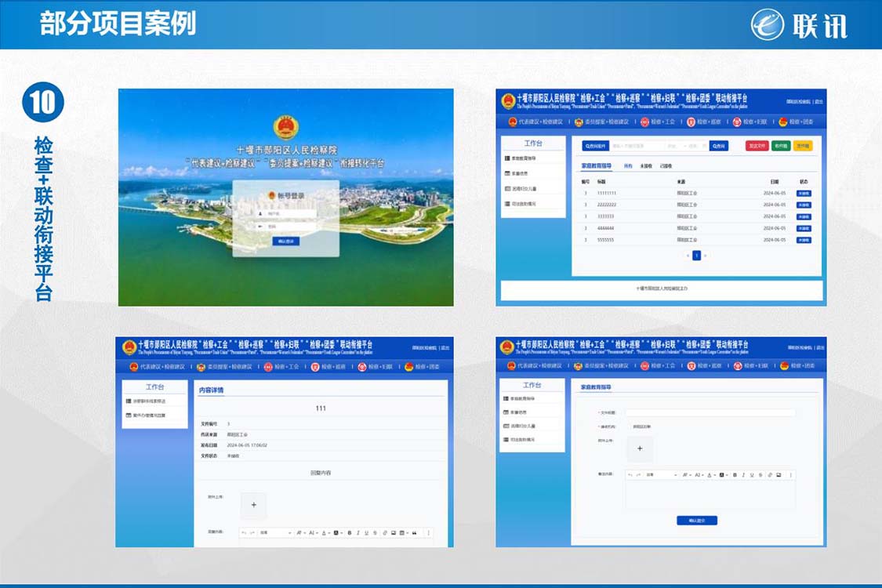Screen dimensions: 882x588
Task: Open the text color picker in 内容详情 editor
Action: (325, 533)
